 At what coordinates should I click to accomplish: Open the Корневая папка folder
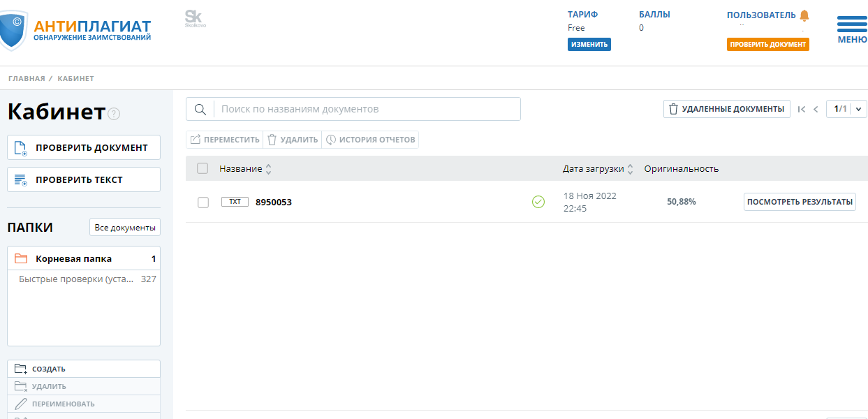pyautogui.click(x=73, y=258)
